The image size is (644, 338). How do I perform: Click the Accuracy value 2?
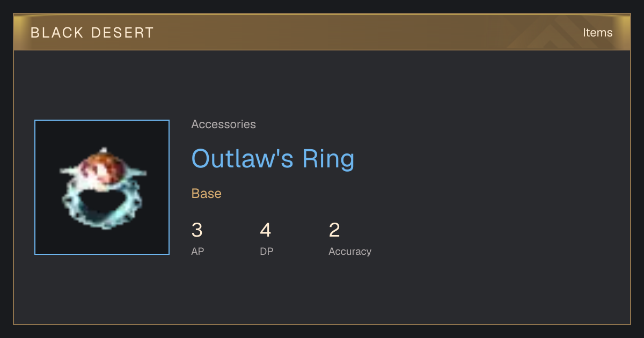coord(334,230)
